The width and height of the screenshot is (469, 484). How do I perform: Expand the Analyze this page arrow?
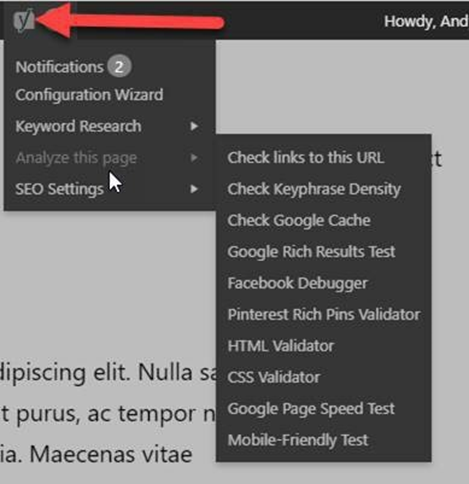click(x=194, y=158)
